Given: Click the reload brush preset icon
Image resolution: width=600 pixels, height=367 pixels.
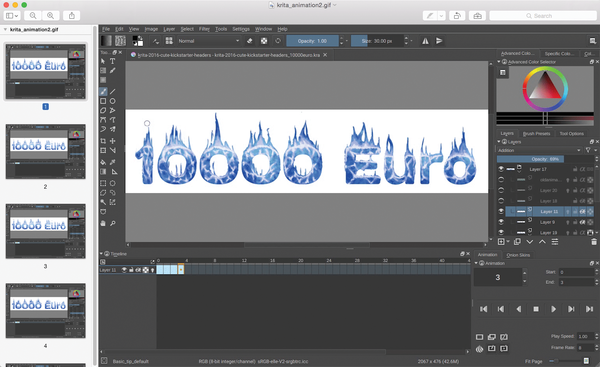Looking at the screenshot, I should [x=278, y=41].
